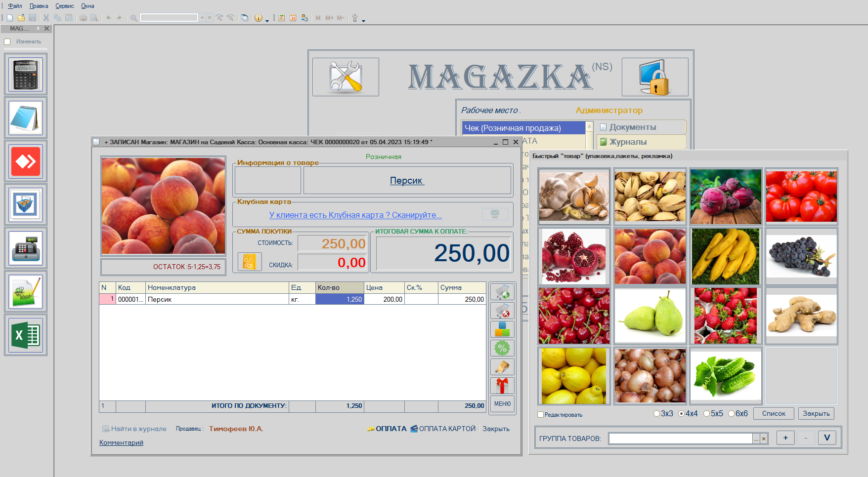The width and height of the screenshot is (868, 477).
Task: Click the info icon in toolbar
Action: pos(258,18)
